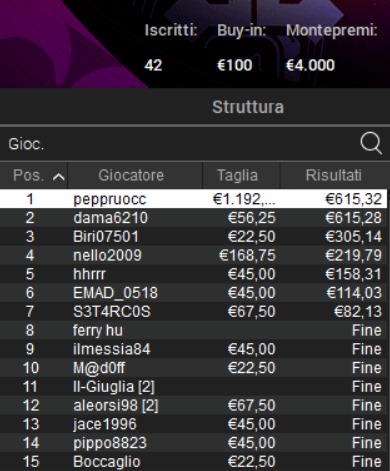Toggle the Pos. column sort arrow

pyautogui.click(x=58, y=176)
